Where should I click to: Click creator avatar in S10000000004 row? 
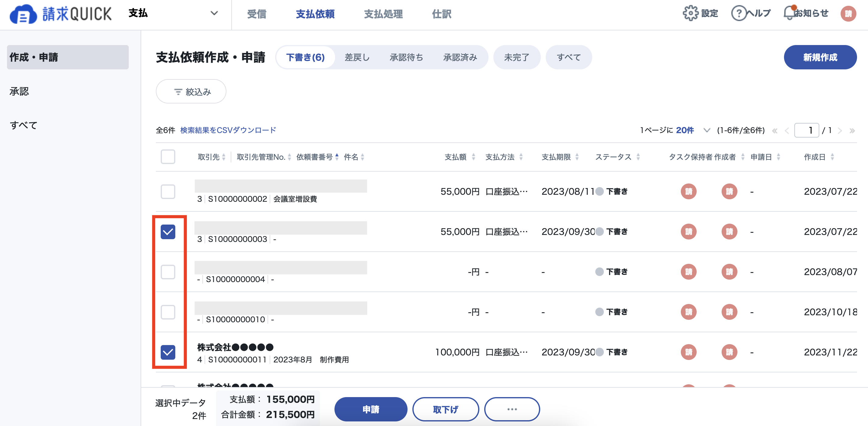[729, 272]
